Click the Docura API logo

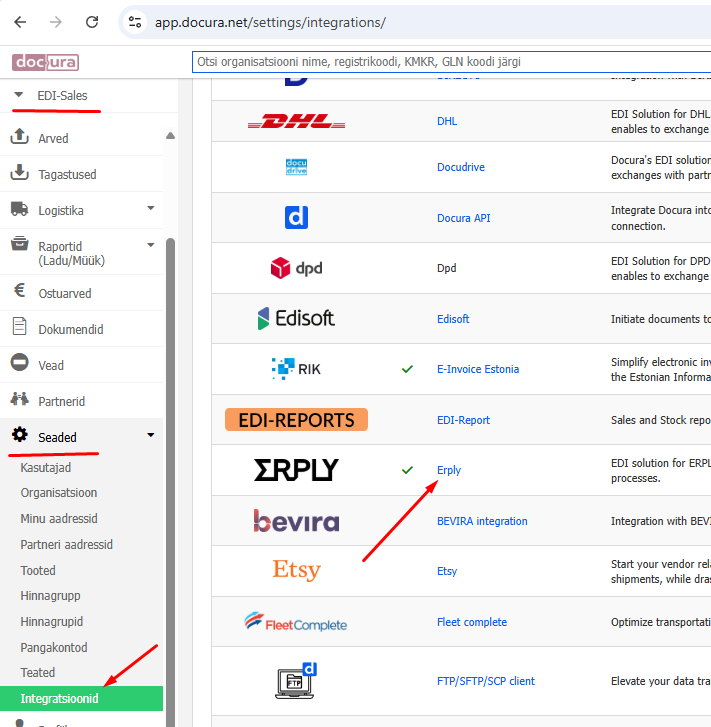296,217
